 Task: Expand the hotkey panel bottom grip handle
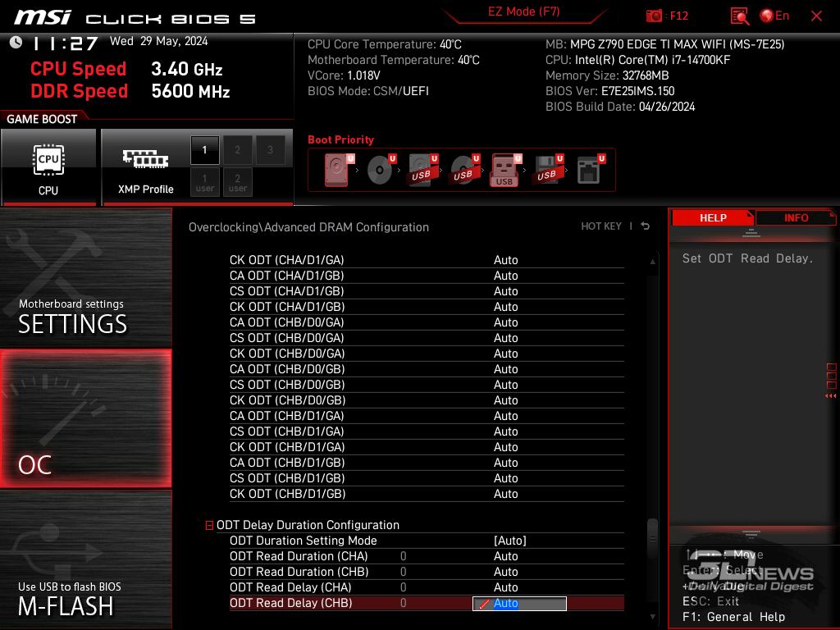pos(751,534)
